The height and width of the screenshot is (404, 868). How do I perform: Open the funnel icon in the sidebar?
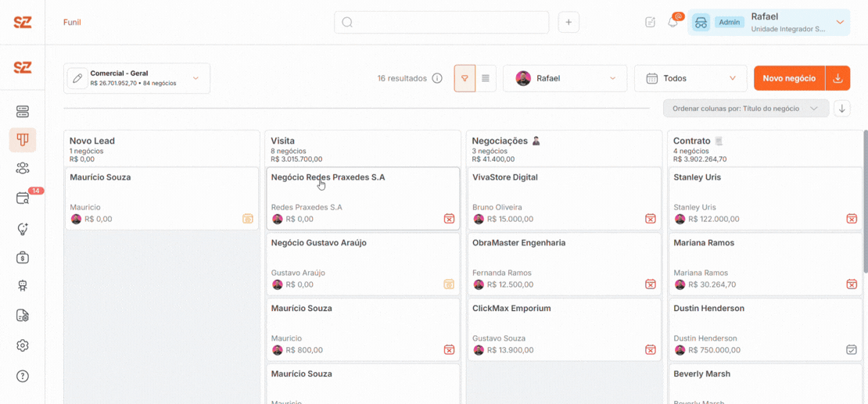pyautogui.click(x=23, y=140)
